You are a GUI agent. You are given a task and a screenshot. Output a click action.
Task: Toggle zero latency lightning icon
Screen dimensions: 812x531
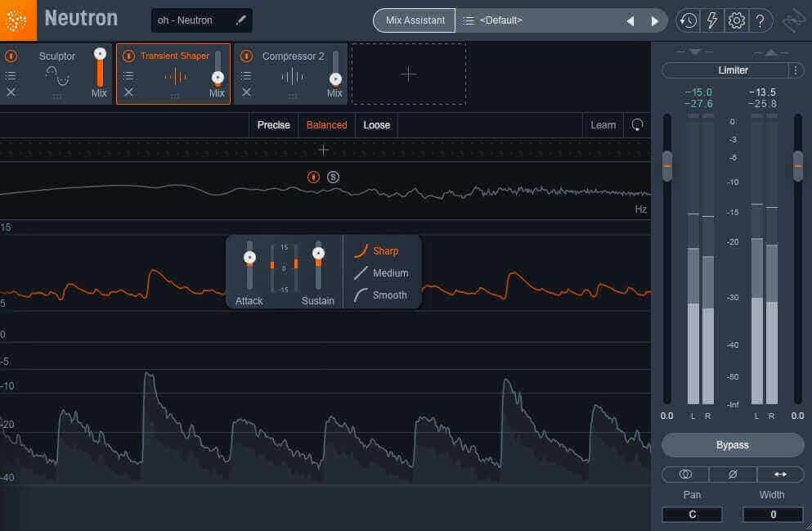tap(712, 20)
